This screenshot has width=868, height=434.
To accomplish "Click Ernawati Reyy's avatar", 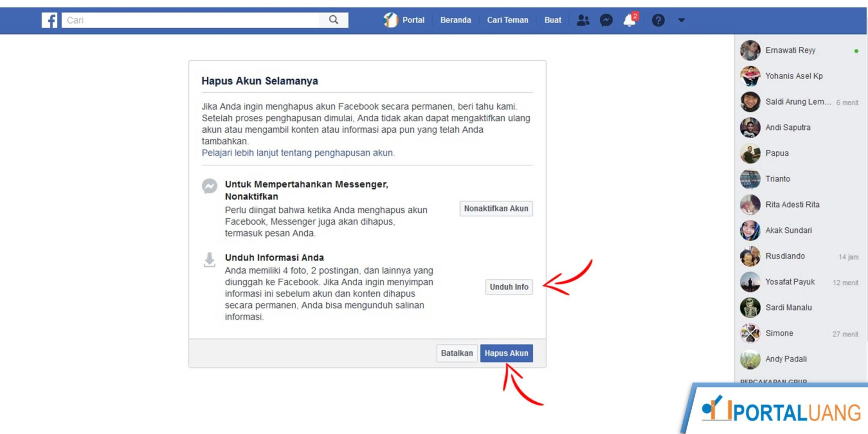I will (750, 50).
